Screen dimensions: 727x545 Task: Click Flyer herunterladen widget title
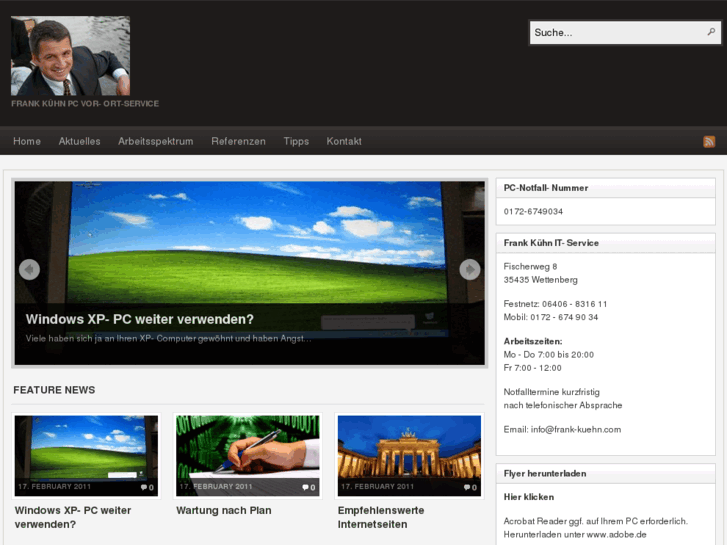click(545, 474)
